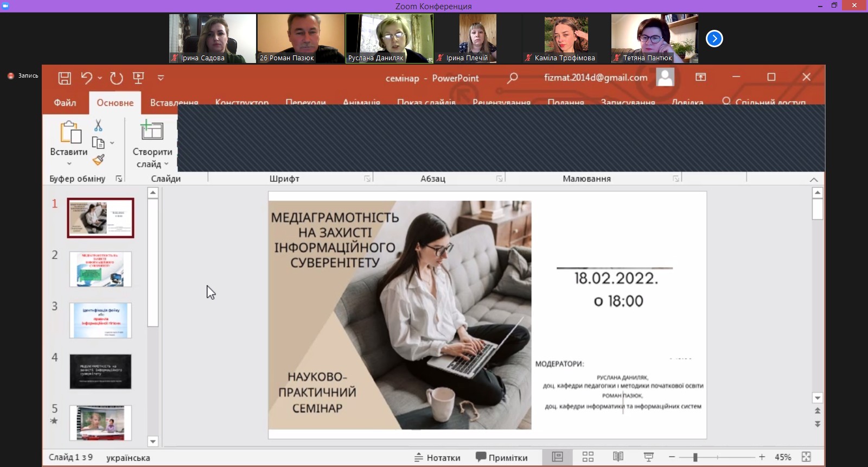This screenshot has width=868, height=467.
Task: Toggle Normal view button in status bar
Action: point(557,457)
